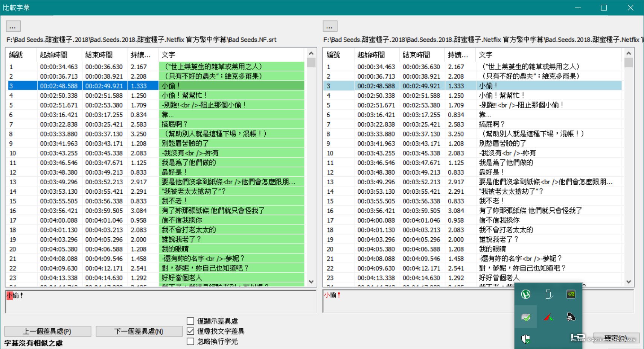Click the left list scroll down arrow
The image size is (644, 349).
point(311,282)
